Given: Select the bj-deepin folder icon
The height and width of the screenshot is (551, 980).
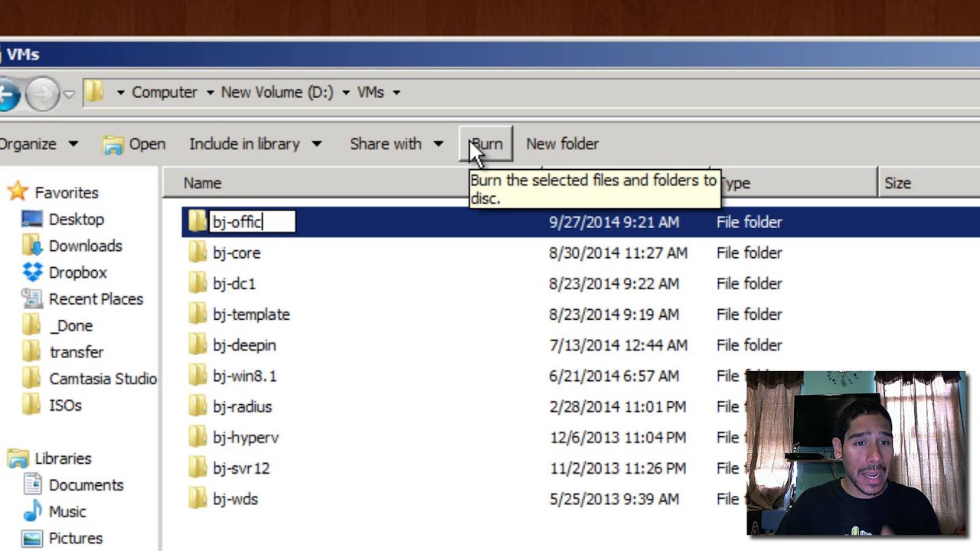Looking at the screenshot, I should click(198, 345).
